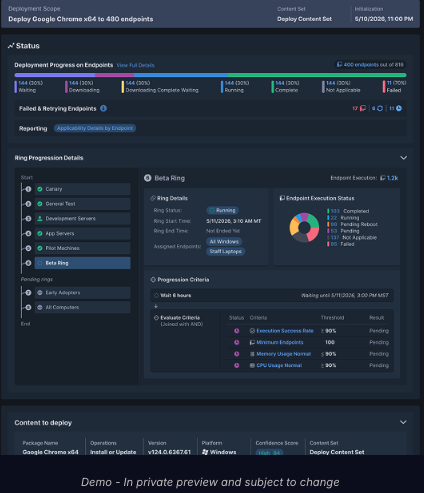
Task: Open View Full Details link
Action: [x=135, y=65]
